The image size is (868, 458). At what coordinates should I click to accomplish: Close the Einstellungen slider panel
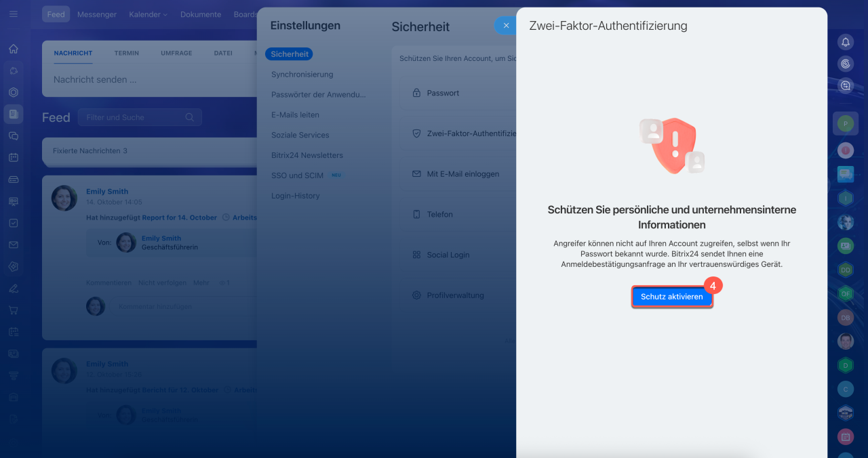click(505, 26)
